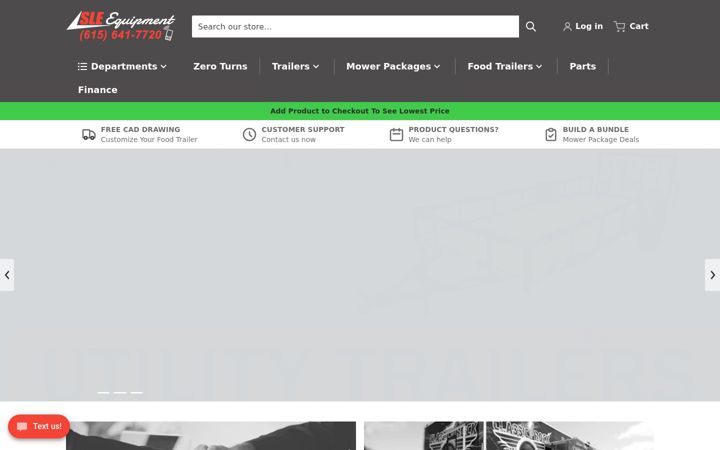Viewport: 720px width, 450px height.
Task: Open the shopping cart icon
Action: [619, 27]
